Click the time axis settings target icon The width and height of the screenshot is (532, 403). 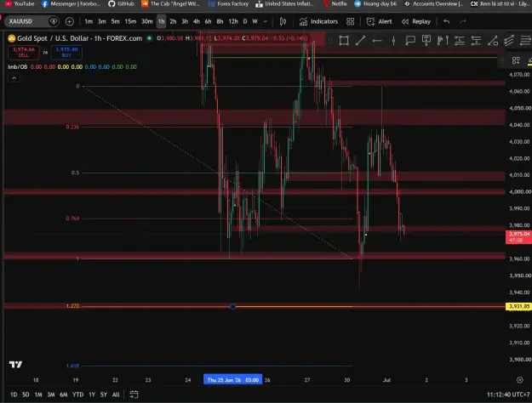coord(520,380)
